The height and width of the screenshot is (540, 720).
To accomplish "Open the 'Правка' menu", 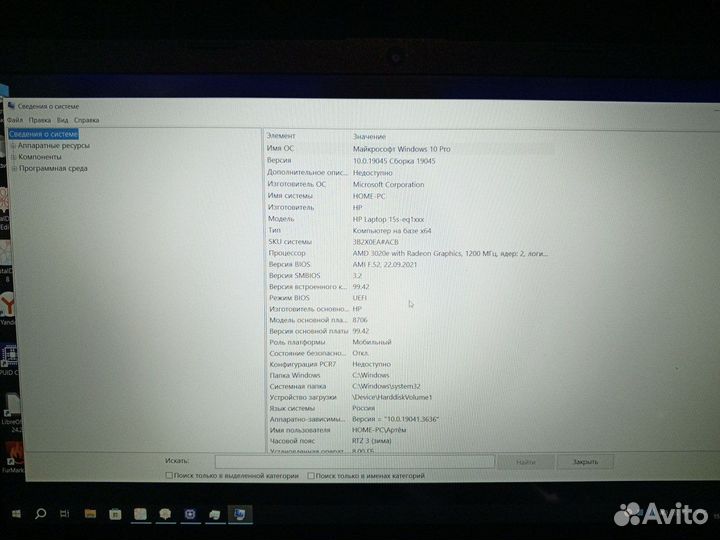I will tap(39, 120).
